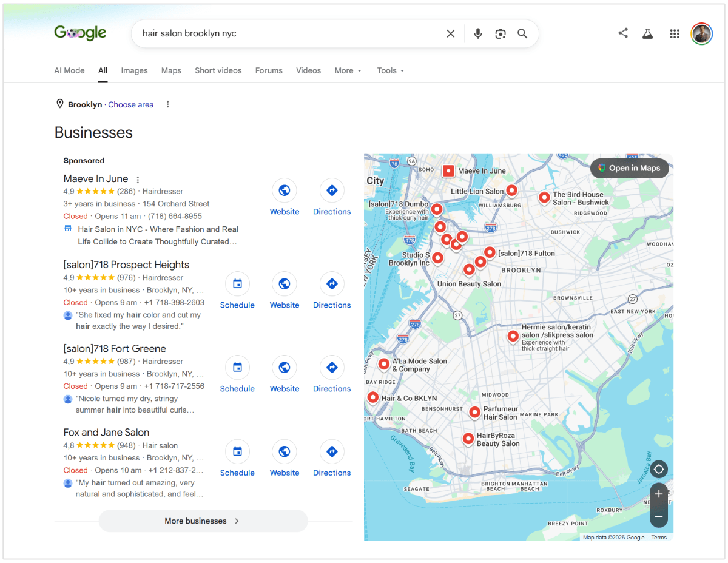Zoom in the map with plus button
Screen dimensions: 728x563
tap(659, 494)
